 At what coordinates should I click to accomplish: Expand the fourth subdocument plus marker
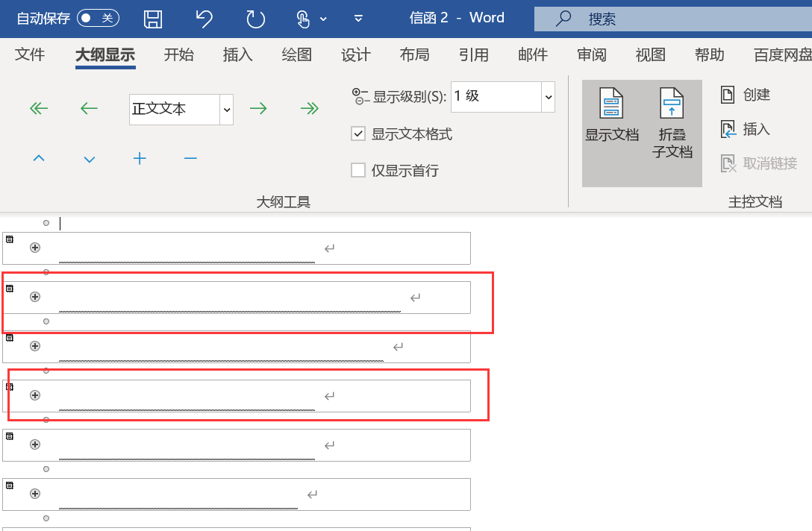(34, 395)
